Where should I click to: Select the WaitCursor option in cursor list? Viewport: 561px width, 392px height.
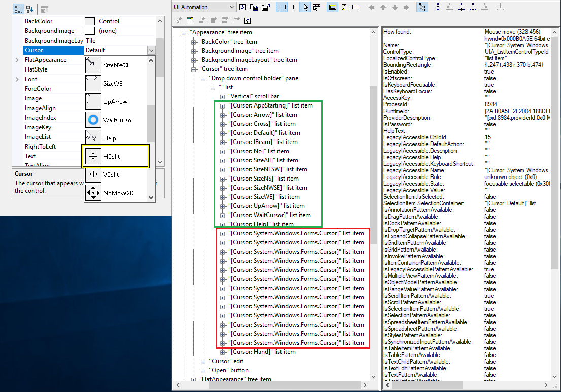click(116, 120)
